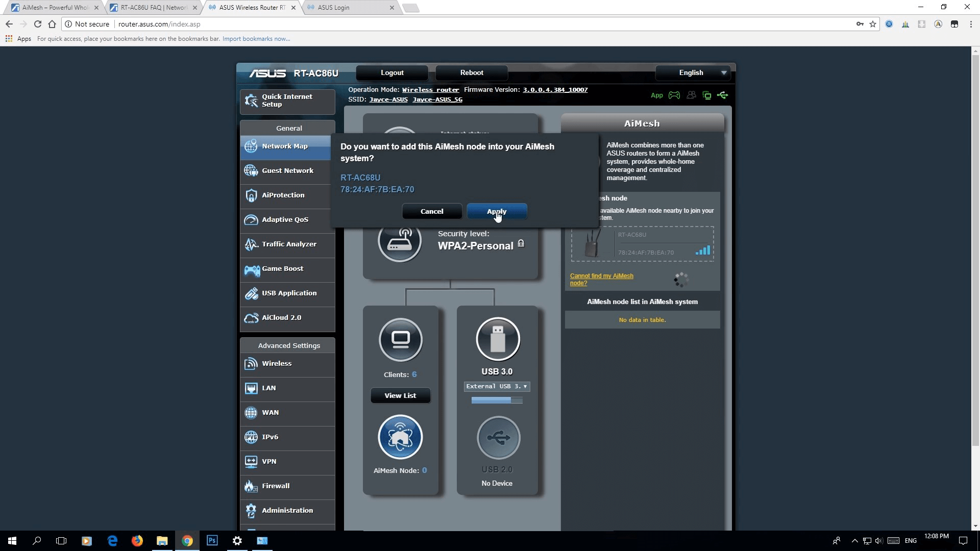This screenshot has height=551, width=980.
Task: Open clients View List button
Action: coord(400,395)
